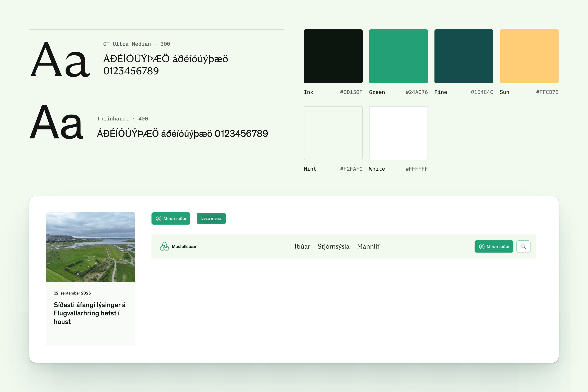Click hex code #FFCD75

pos(547,92)
